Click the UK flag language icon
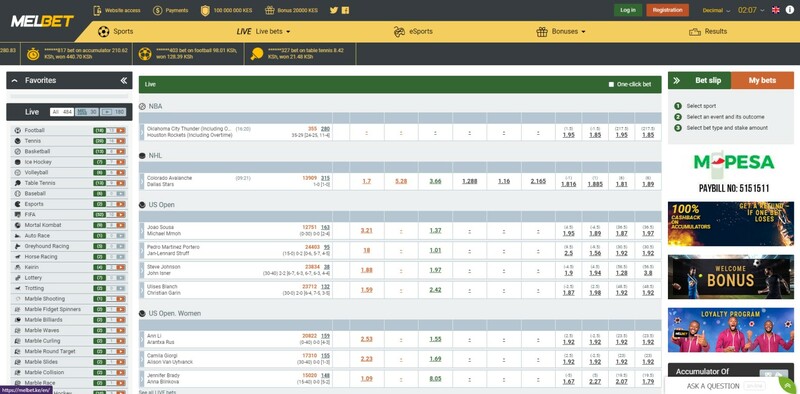 (776, 10)
